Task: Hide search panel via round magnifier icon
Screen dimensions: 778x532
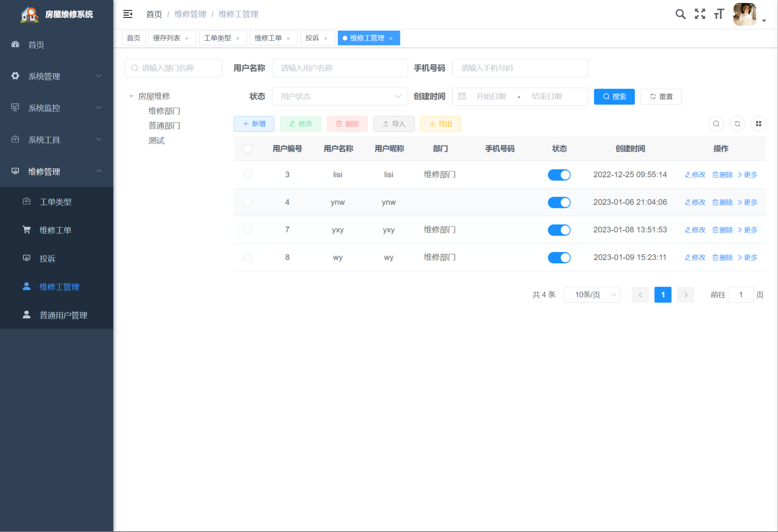Action: 716,124
